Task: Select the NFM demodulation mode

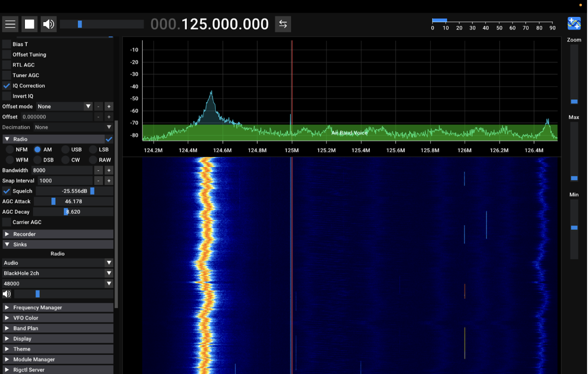Action: click(x=10, y=150)
